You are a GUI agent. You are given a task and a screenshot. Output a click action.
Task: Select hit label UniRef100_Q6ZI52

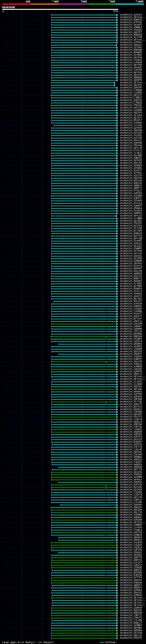point(131,85)
